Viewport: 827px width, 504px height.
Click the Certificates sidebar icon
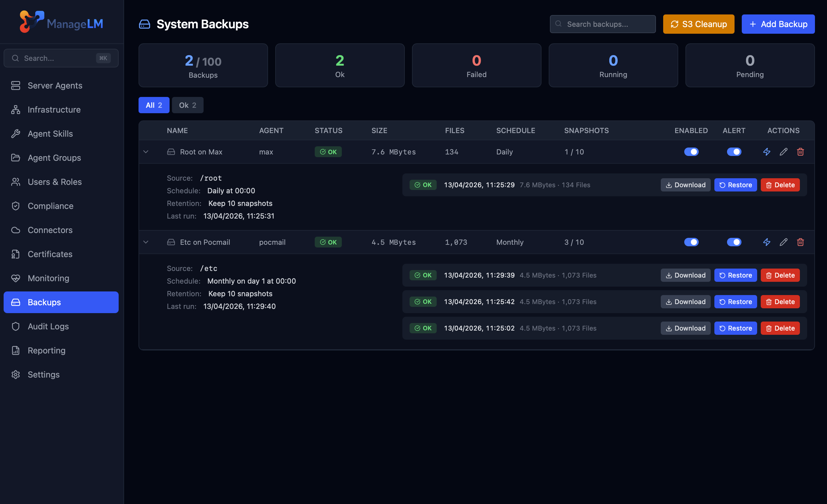pyautogui.click(x=16, y=254)
